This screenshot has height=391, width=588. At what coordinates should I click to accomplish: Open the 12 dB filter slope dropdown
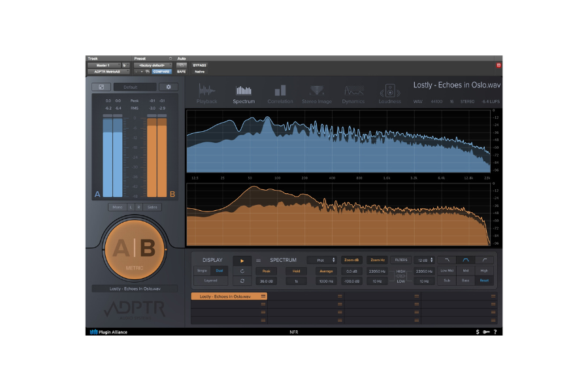tap(425, 260)
